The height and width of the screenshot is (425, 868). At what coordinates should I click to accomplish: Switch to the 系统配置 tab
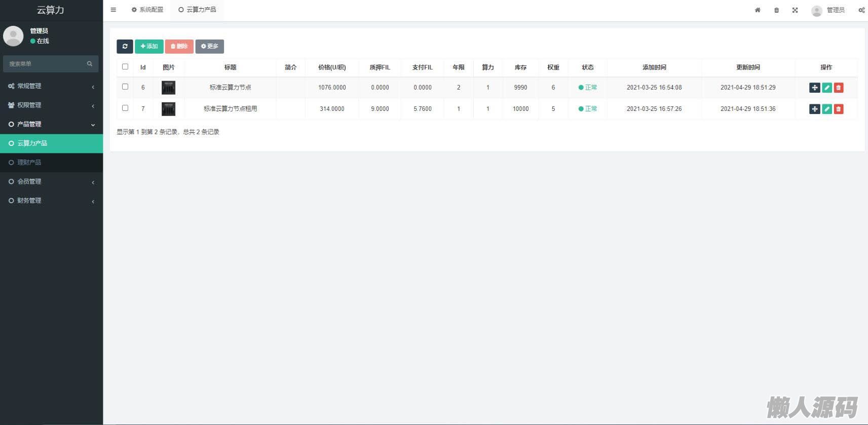[147, 10]
